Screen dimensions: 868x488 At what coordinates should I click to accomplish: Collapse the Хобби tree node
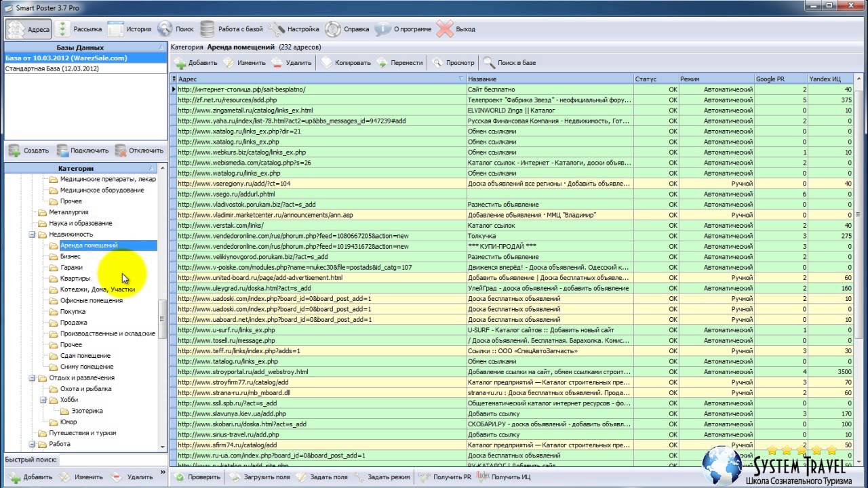coord(43,400)
